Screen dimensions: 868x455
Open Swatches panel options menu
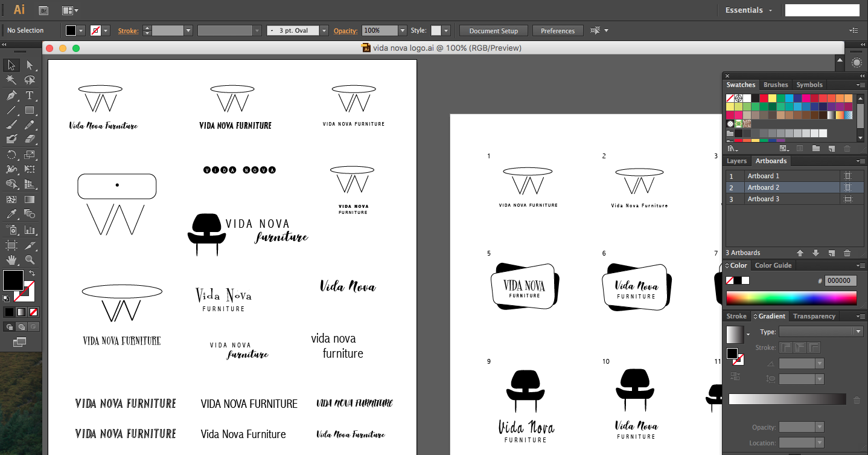pyautogui.click(x=860, y=85)
